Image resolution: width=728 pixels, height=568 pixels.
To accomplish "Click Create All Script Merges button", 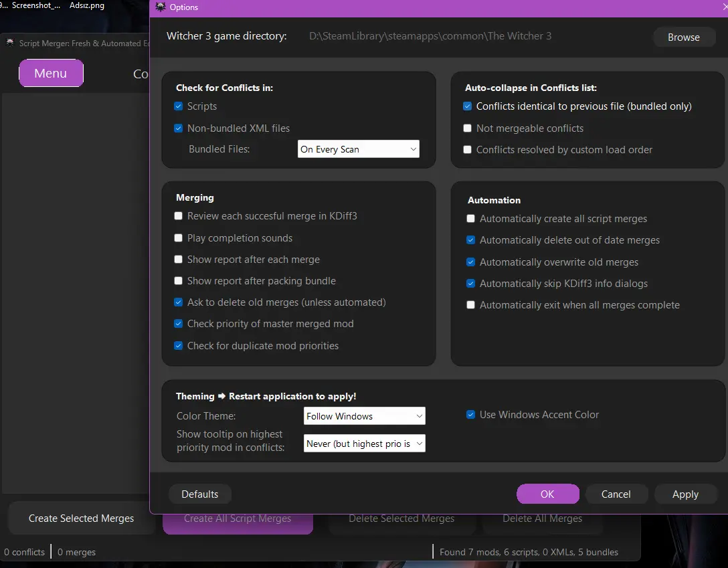I will pyautogui.click(x=238, y=523).
